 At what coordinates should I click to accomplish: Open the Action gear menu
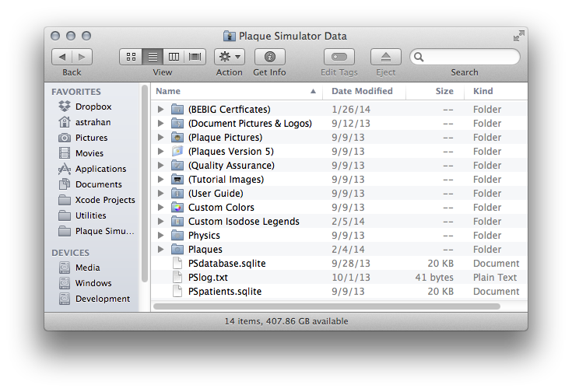pos(229,57)
